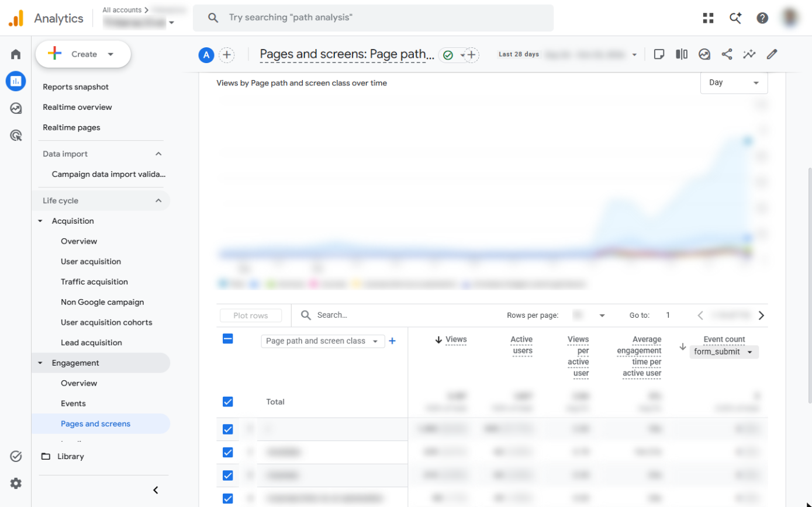812x507 pixels.
Task: Open the Explore icon in the left rail
Action: (16, 108)
